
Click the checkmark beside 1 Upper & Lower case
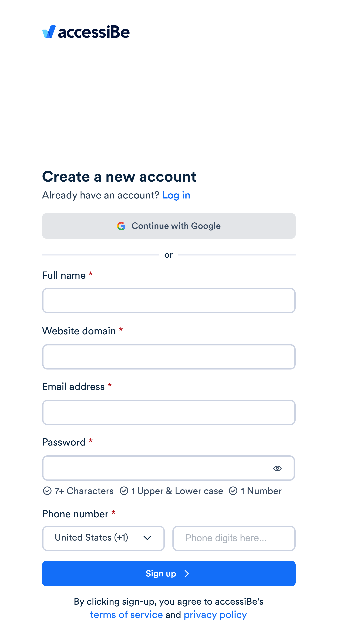pos(124,491)
